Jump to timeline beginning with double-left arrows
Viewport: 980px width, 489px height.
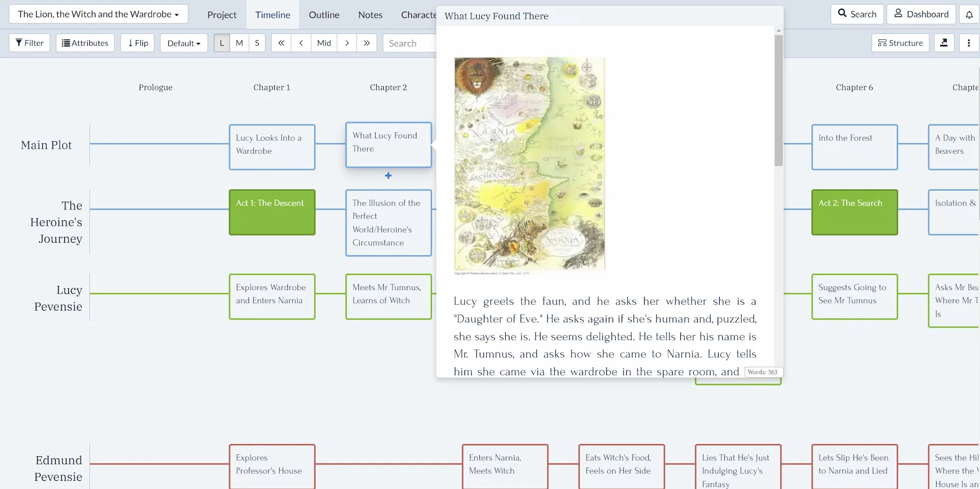(x=281, y=43)
